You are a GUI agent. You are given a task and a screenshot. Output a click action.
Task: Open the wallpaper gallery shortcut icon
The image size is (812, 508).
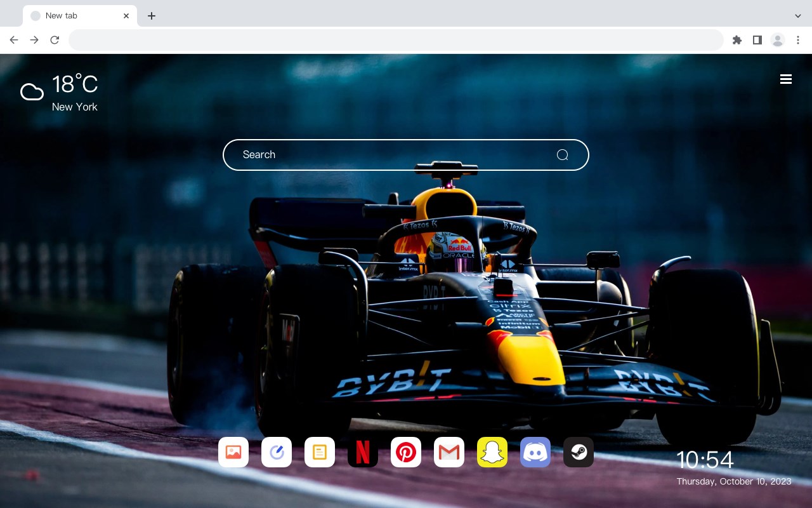click(x=233, y=452)
